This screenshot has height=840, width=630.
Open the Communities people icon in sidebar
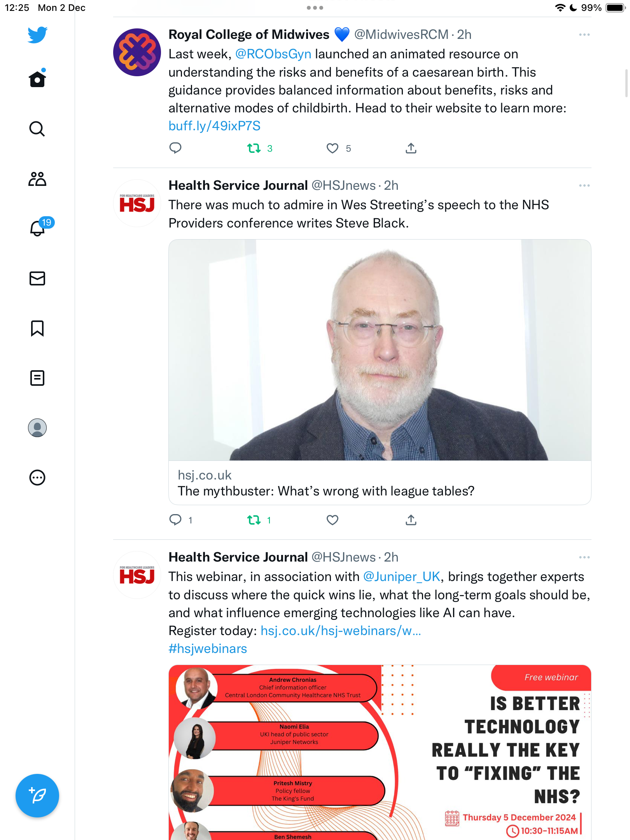click(x=37, y=179)
